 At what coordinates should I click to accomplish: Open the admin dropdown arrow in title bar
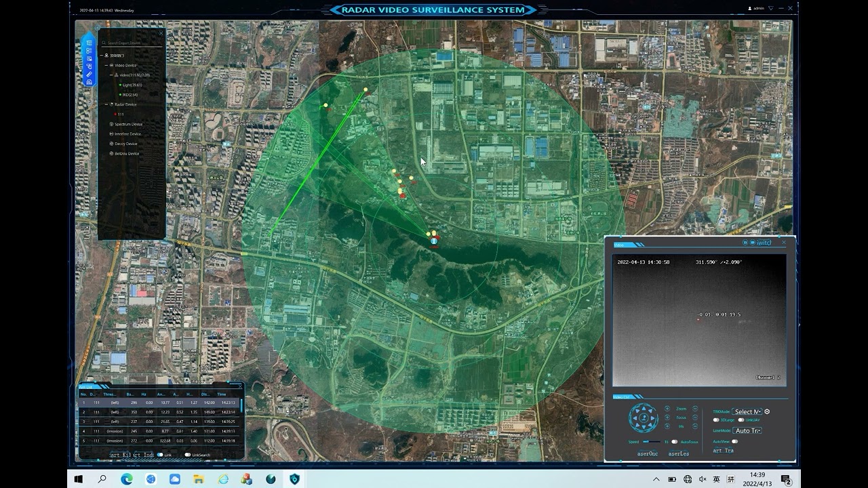[771, 8]
